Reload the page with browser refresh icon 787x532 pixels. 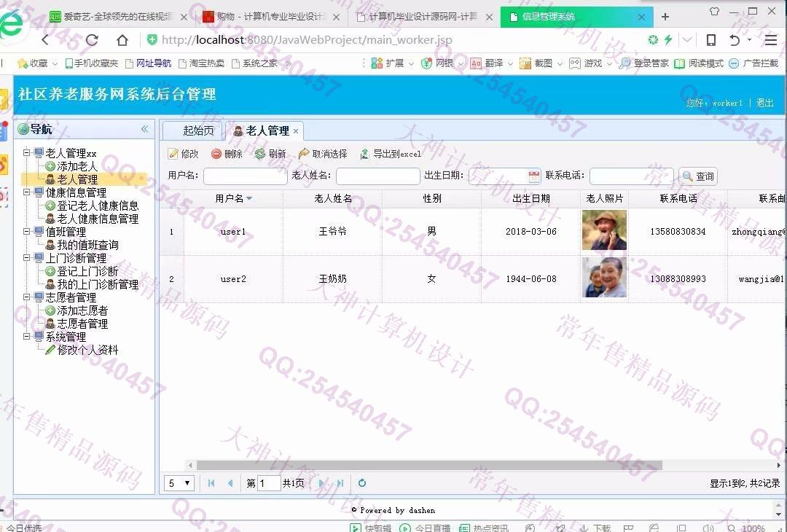92,39
